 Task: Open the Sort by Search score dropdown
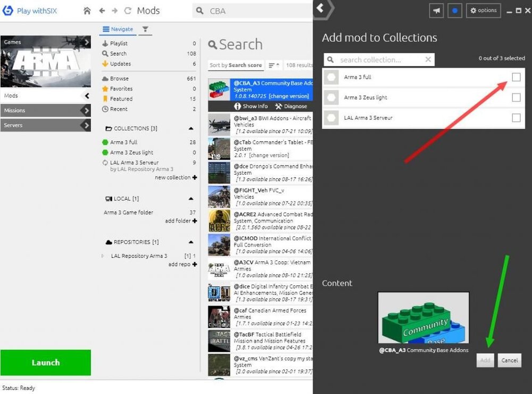(236, 65)
